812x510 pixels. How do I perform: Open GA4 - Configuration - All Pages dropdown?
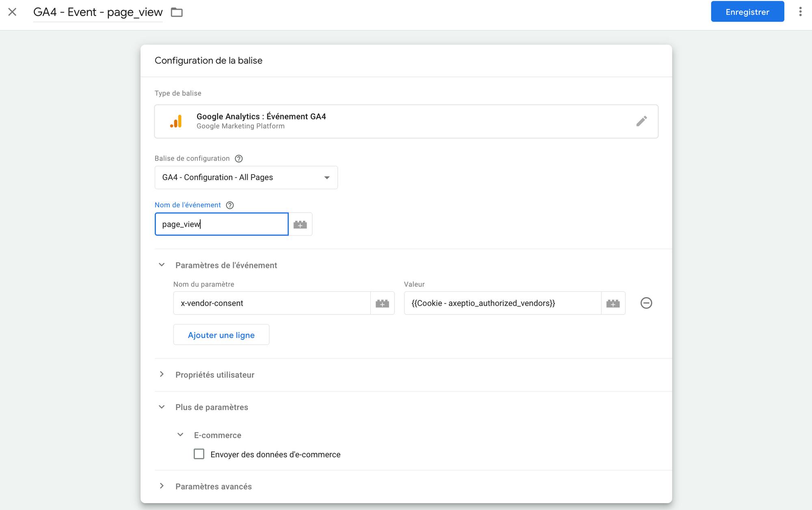coord(246,177)
